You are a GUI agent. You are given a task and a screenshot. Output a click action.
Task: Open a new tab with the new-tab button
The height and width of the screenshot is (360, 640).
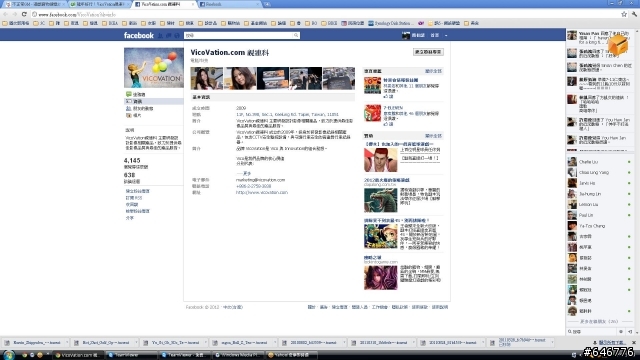[x=267, y=4]
